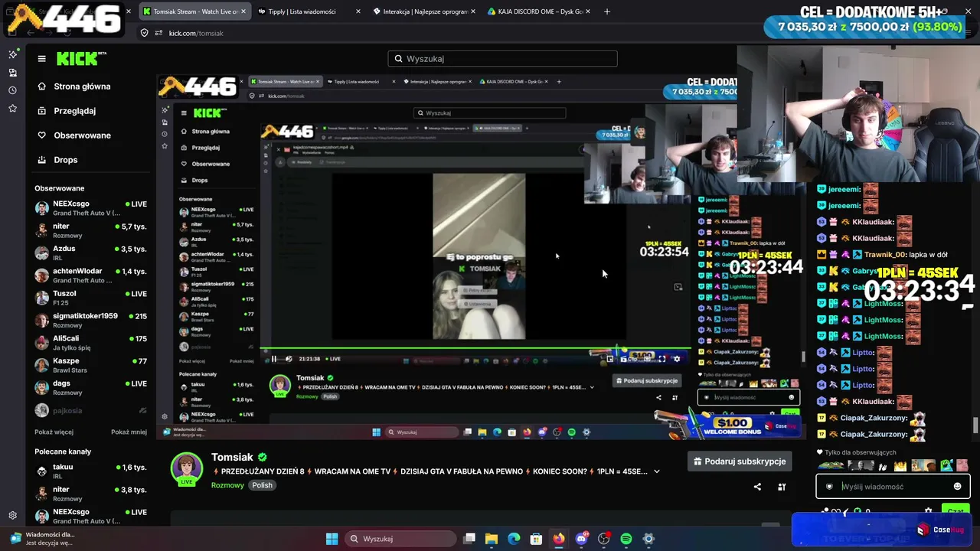Open takuu in Polecane kanały
The height and width of the screenshot is (551, 980).
pyautogui.click(x=90, y=471)
